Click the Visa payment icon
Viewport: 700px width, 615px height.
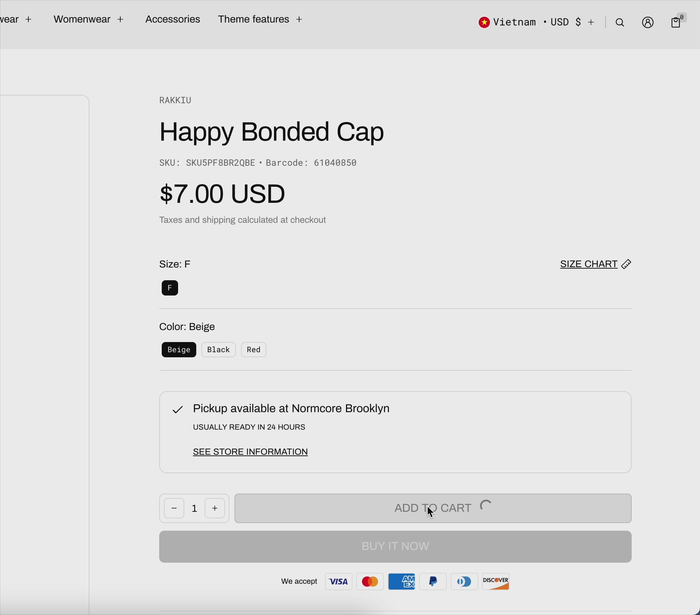[338, 582]
